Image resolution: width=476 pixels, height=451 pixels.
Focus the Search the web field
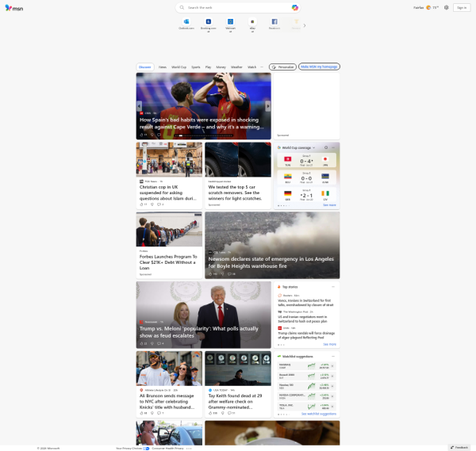pyautogui.click(x=237, y=8)
